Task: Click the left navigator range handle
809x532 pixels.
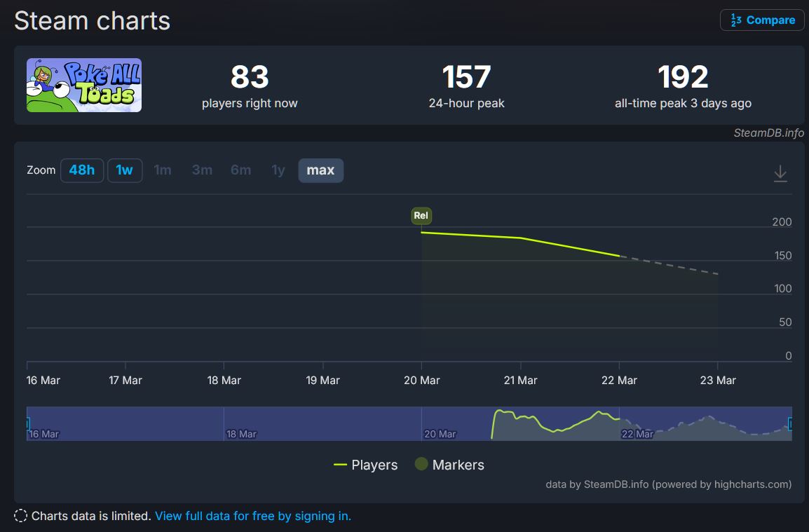Action: coord(28,424)
